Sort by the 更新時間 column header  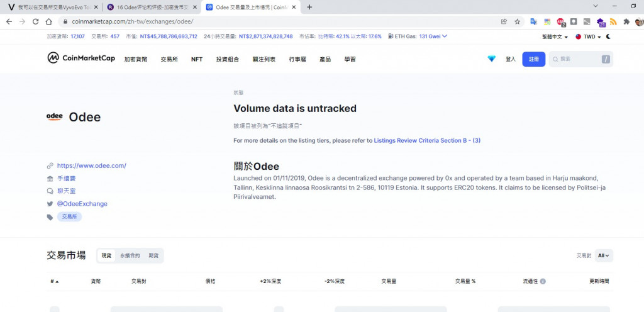click(x=599, y=281)
